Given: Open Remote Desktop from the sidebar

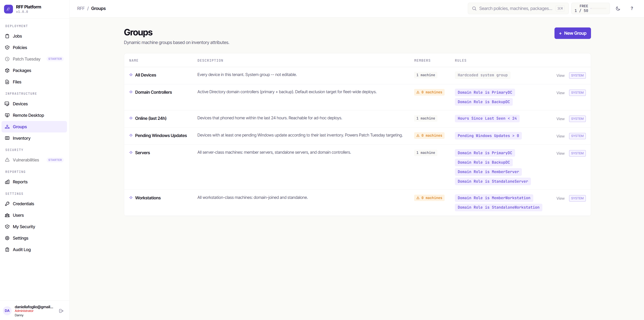Looking at the screenshot, I should pos(34,115).
